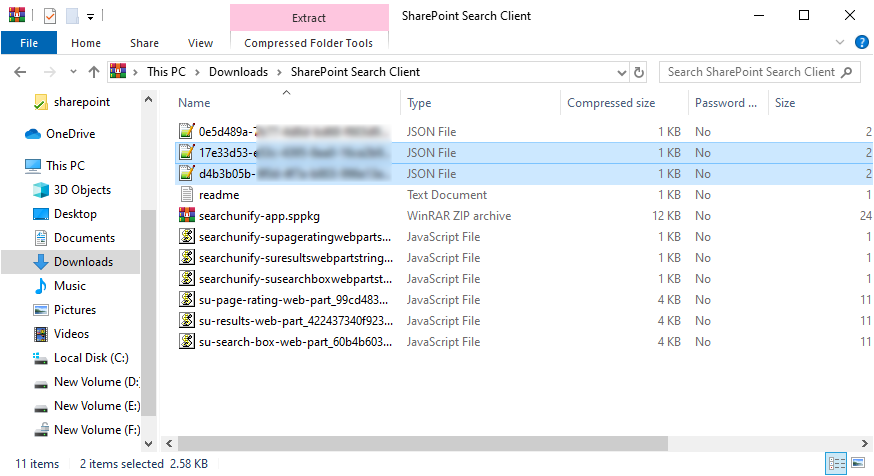Screen dimensions: 874x476
Task: Sort files by Type column header
Action: pyautogui.click(x=419, y=103)
